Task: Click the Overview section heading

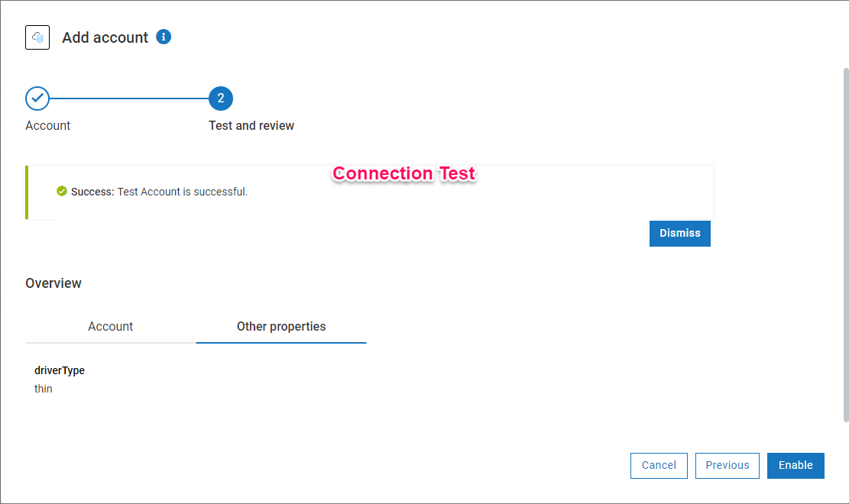Action: tap(53, 283)
